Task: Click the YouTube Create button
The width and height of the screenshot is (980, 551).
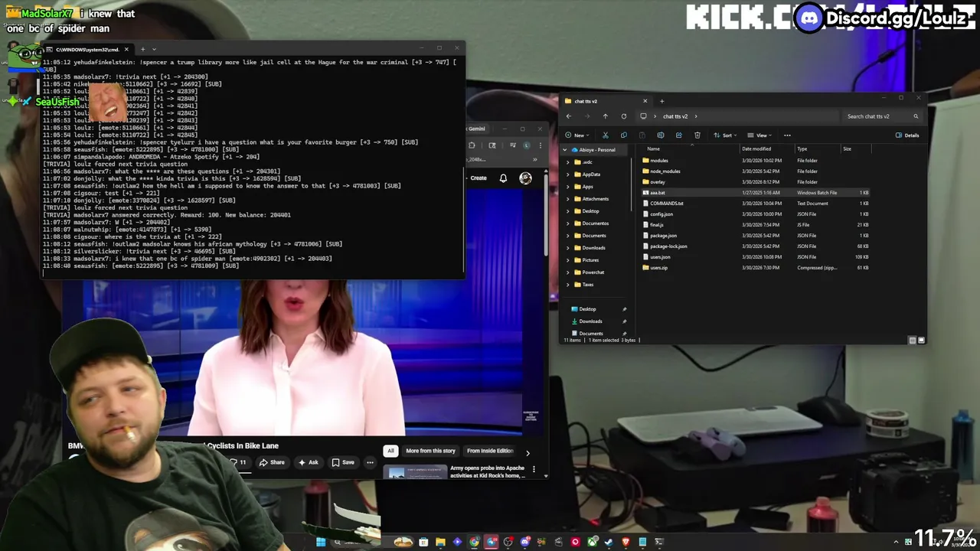Action: (479, 178)
